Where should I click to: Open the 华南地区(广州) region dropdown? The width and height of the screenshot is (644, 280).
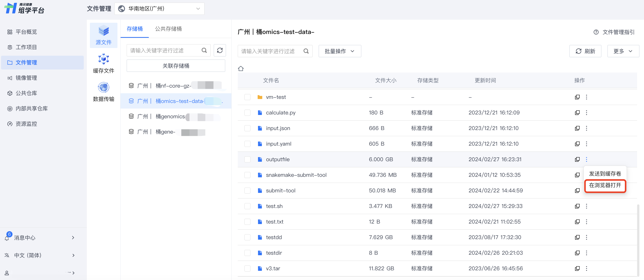tap(159, 9)
